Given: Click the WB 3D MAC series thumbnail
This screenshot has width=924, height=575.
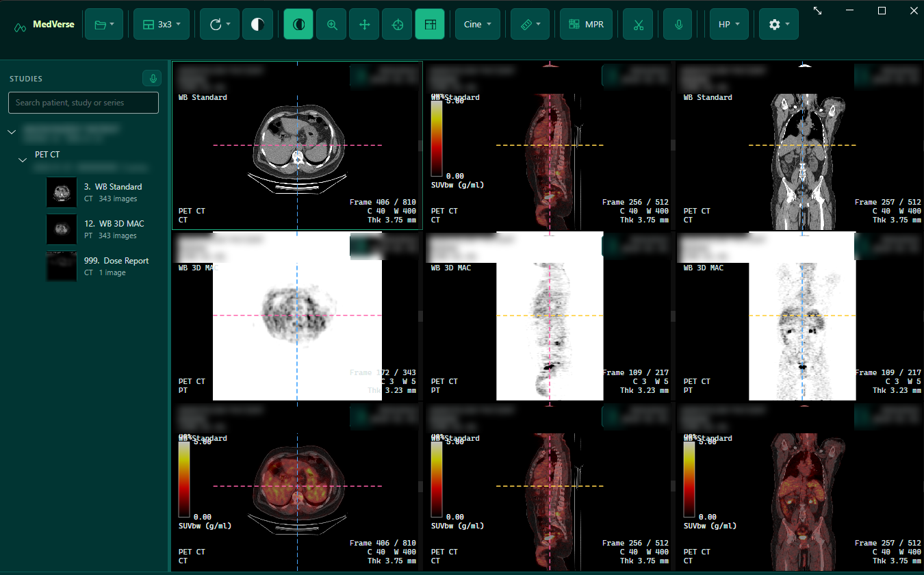Looking at the screenshot, I should [x=62, y=229].
